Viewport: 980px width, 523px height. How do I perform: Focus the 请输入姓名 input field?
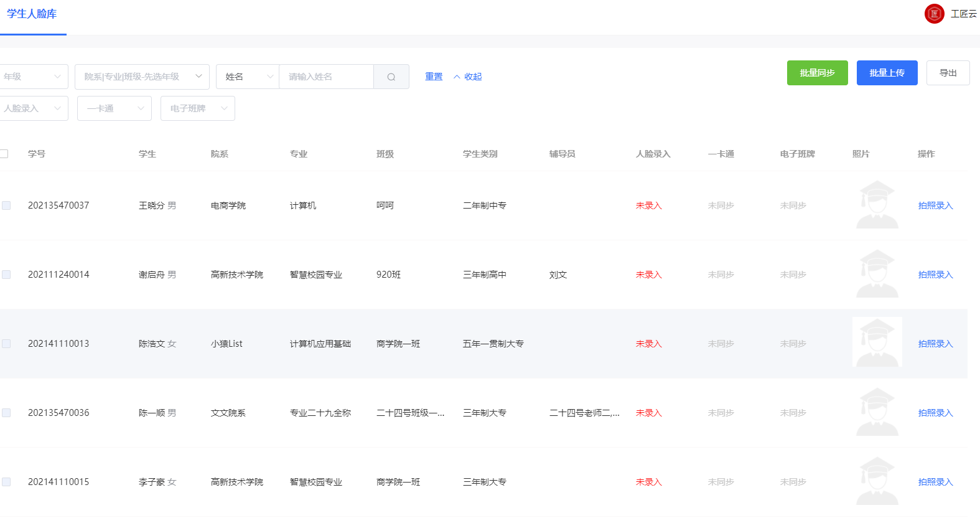[326, 77]
